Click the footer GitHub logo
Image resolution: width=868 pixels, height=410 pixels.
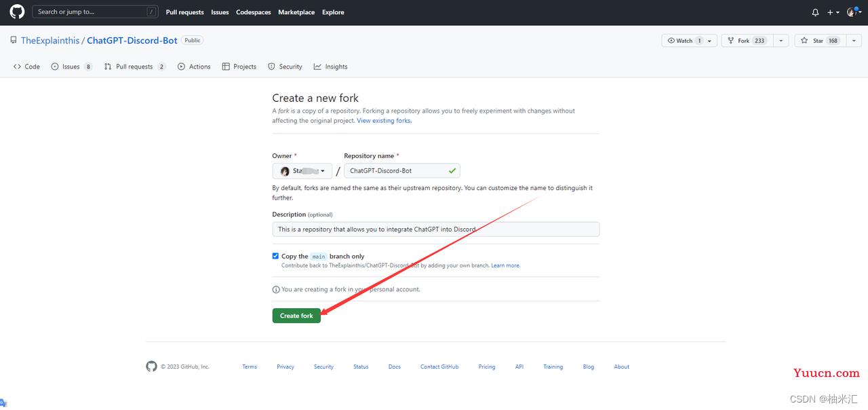[x=151, y=367]
